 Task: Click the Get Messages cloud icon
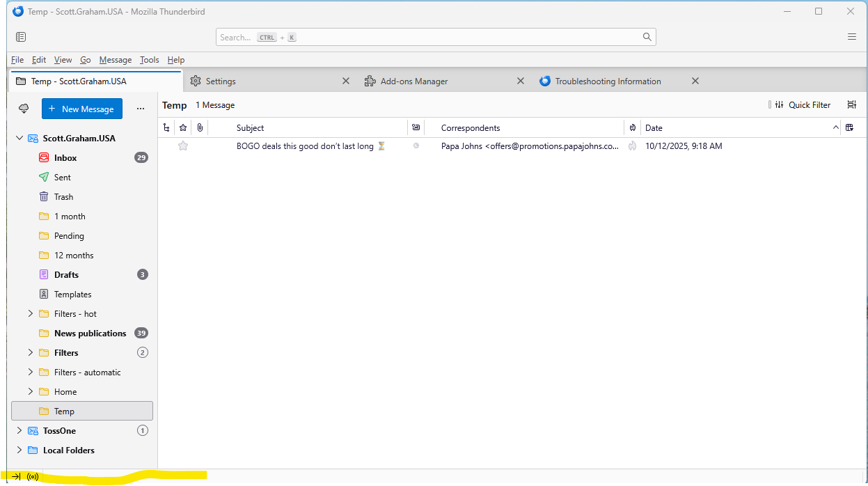[x=24, y=109]
